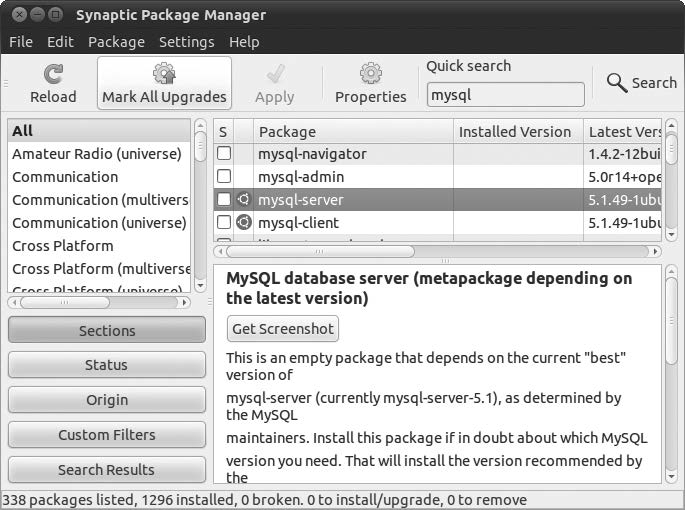Open the Help menu

point(244,42)
